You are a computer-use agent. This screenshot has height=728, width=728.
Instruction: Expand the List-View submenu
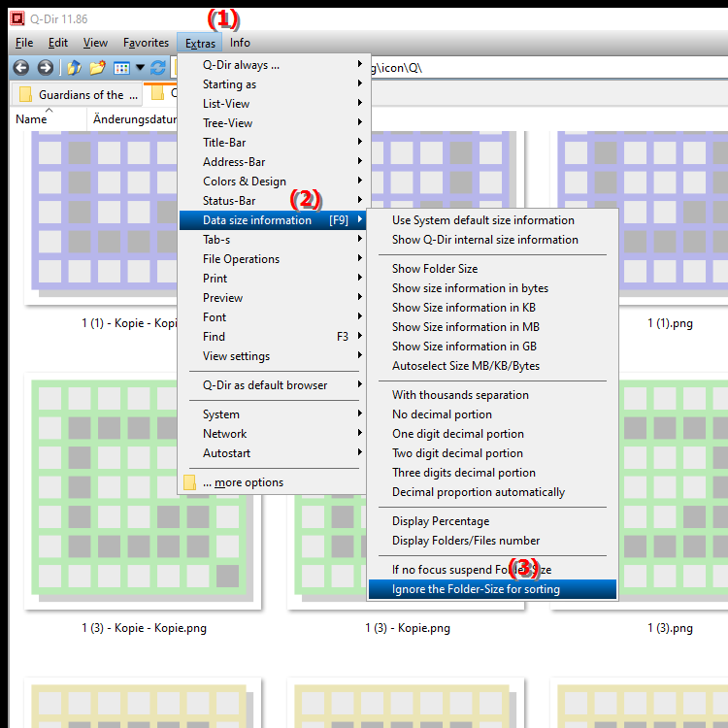(x=273, y=104)
